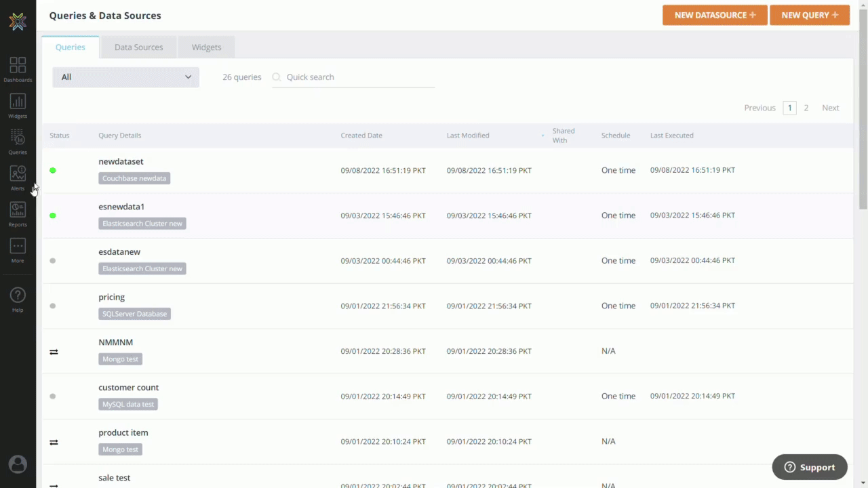The image size is (868, 488).
Task: Create a query using NEW QUERY button
Action: [x=809, y=14]
